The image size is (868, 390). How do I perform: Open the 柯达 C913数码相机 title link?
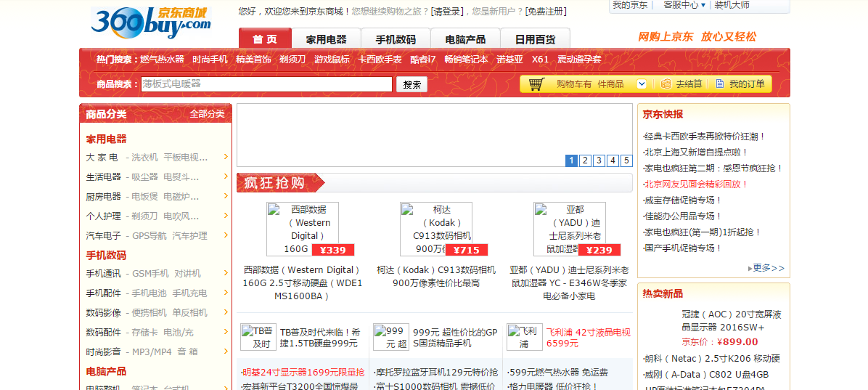tap(436, 277)
